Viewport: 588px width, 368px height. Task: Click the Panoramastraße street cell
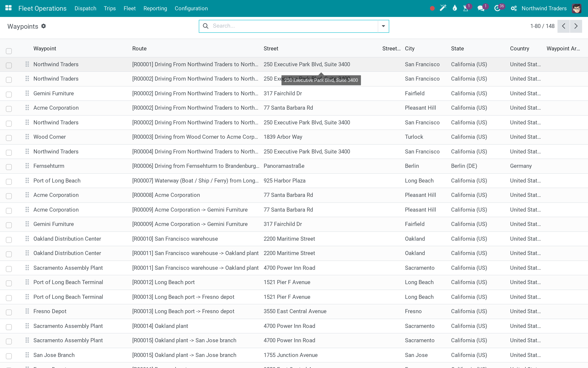point(284,166)
